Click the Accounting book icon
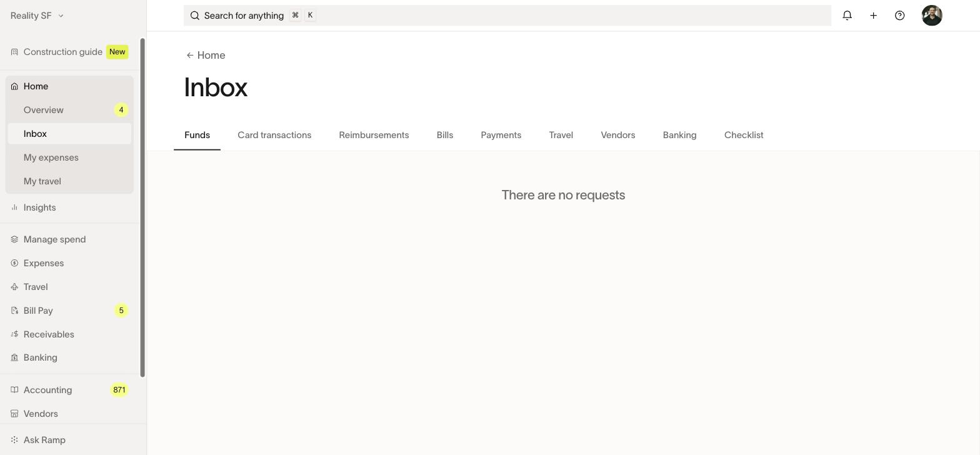 click(x=14, y=390)
